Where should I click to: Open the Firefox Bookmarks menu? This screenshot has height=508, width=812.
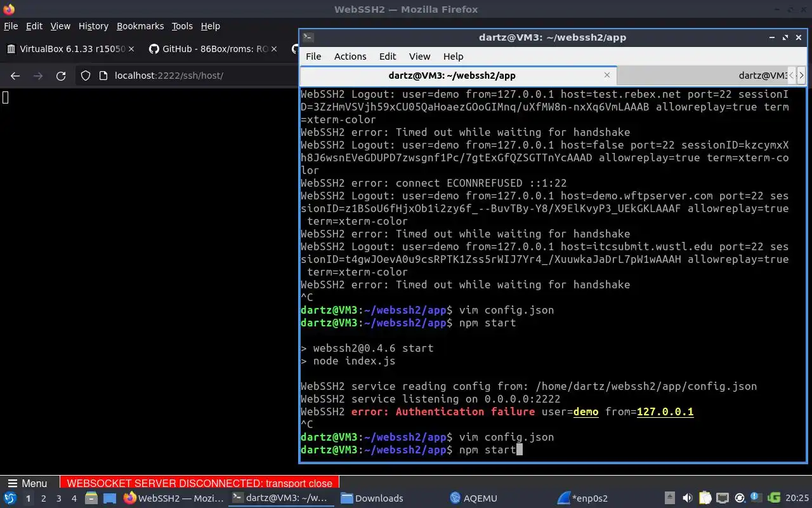140,26
